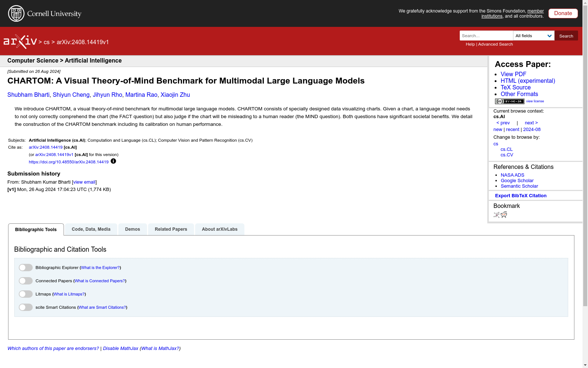Click the arXiv:2408.14419v1 version link
This screenshot has height=368, width=588.
54,155
